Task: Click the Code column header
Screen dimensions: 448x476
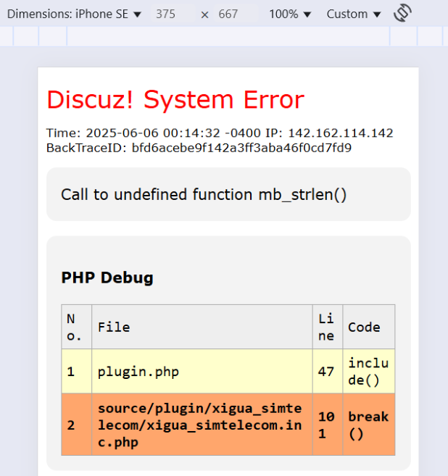Action: 364,327
